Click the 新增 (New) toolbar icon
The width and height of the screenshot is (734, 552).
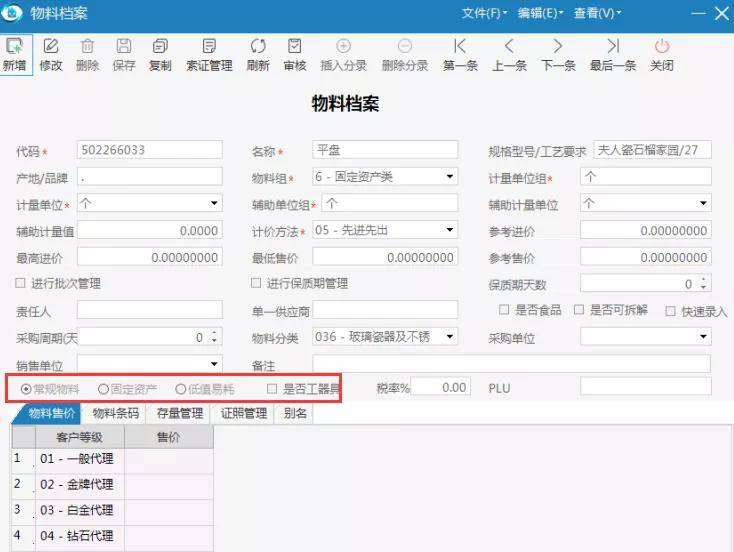point(15,47)
